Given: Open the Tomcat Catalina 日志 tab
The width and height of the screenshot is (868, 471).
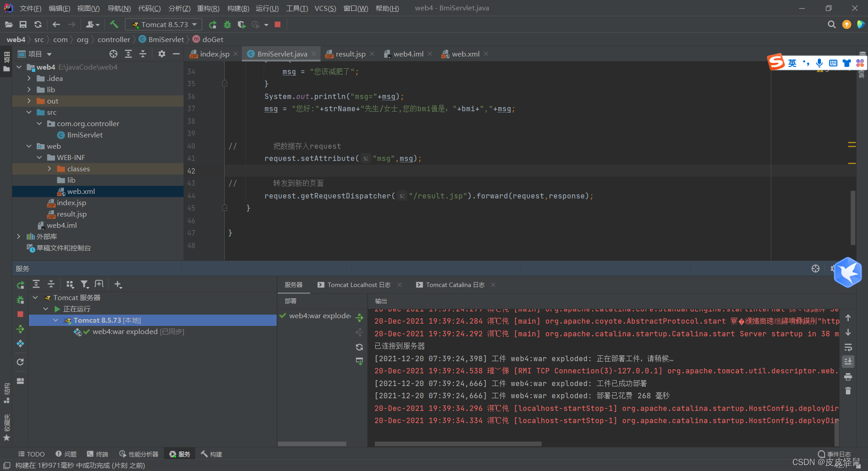Looking at the screenshot, I should tap(455, 285).
